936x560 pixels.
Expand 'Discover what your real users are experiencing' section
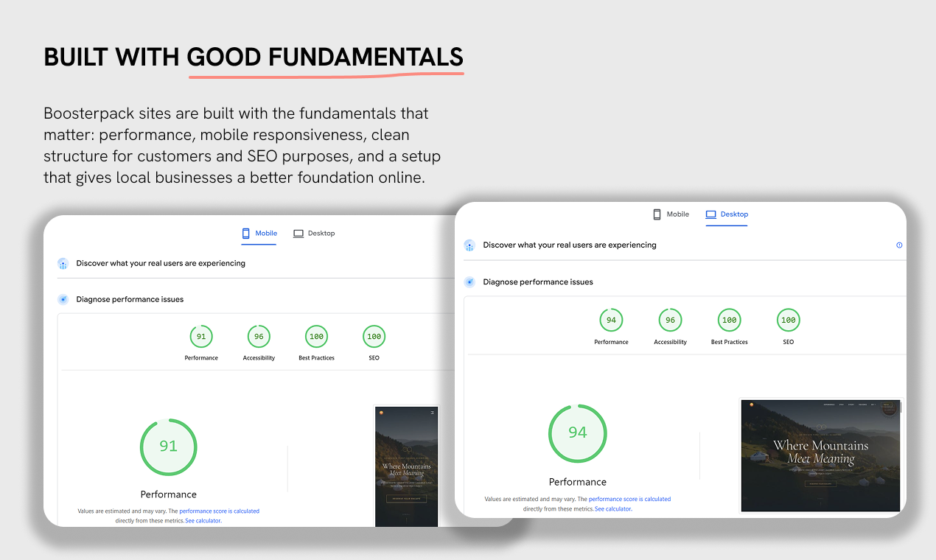pyautogui.click(x=159, y=263)
